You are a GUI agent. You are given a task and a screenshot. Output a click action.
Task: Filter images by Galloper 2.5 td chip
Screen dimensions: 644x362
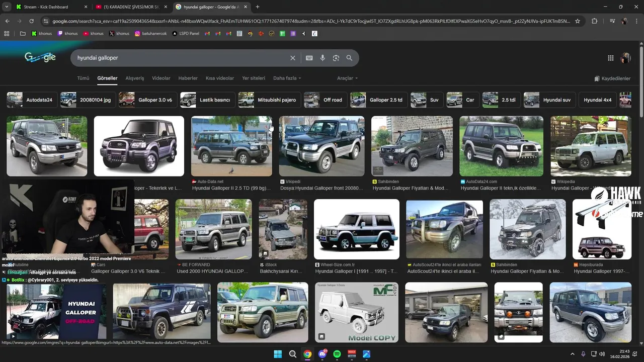378,100
